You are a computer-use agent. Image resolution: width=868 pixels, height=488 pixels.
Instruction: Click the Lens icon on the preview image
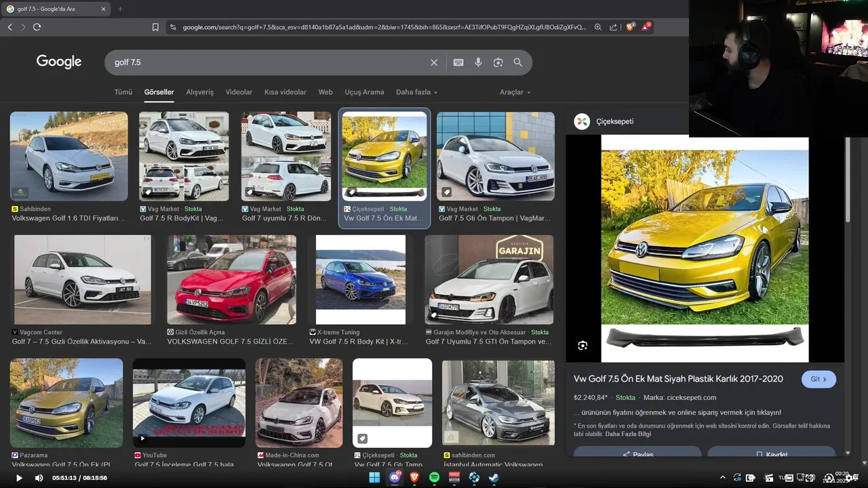(x=583, y=346)
